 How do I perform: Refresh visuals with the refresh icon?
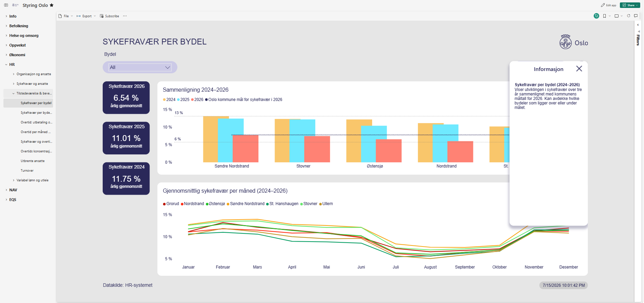628,16
